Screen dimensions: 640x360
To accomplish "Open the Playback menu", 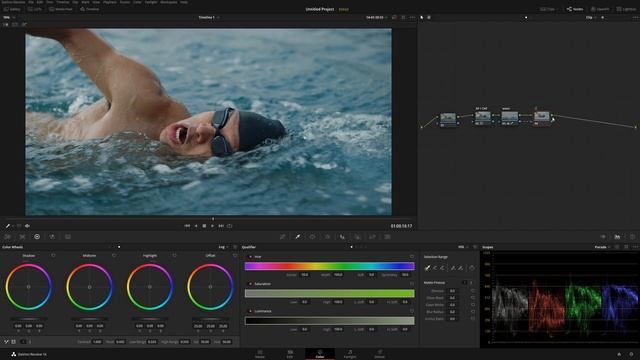I will click(x=110, y=2).
